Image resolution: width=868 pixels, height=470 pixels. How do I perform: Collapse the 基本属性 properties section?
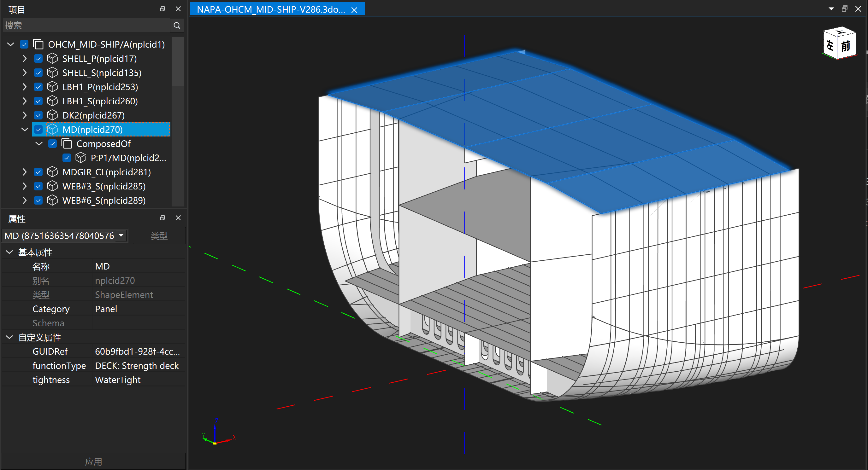click(x=9, y=252)
